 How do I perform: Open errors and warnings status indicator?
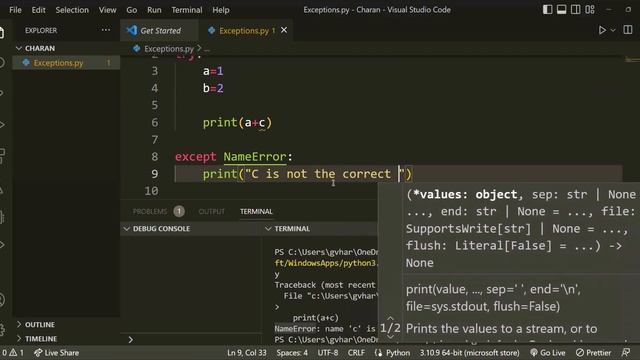[x=13, y=353]
